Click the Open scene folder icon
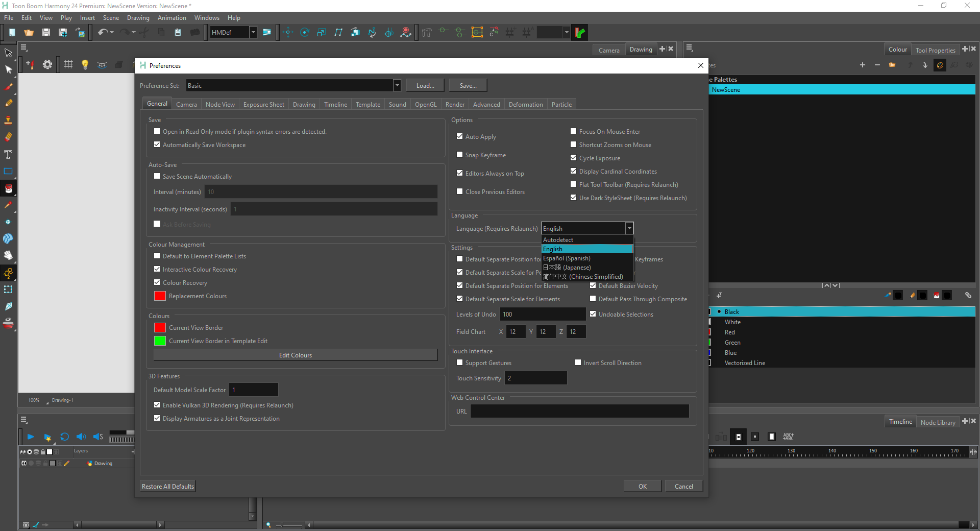Screen dimensions: 980x531 click(x=29, y=33)
